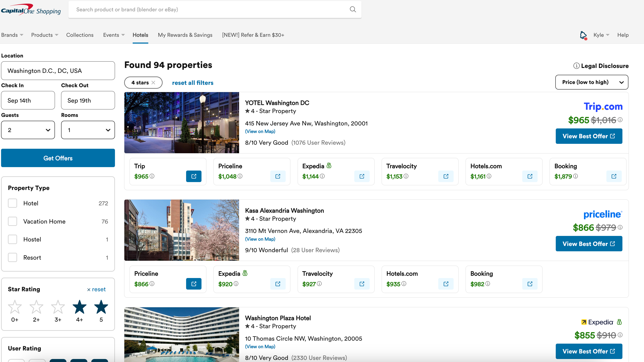This screenshot has height=362, width=644.
Task: Select the Hotels tab
Action: coord(140,35)
